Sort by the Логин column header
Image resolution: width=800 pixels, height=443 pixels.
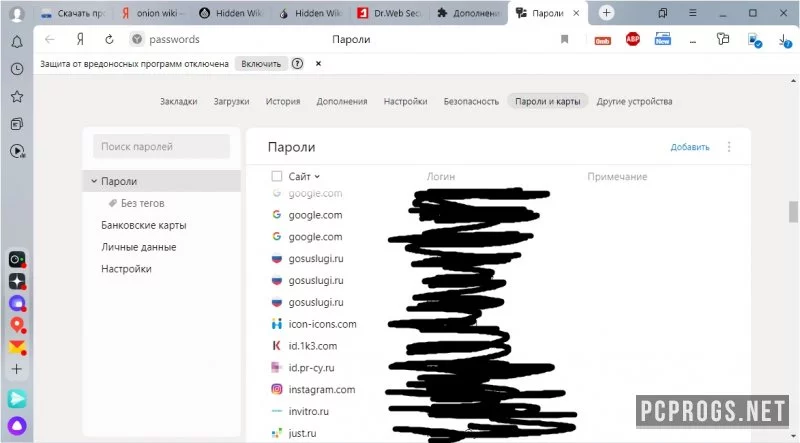coord(440,177)
